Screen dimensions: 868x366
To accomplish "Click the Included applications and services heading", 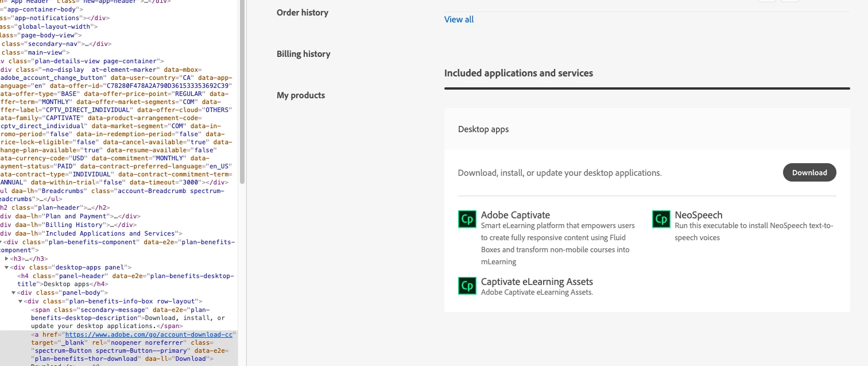I will click(x=518, y=73).
